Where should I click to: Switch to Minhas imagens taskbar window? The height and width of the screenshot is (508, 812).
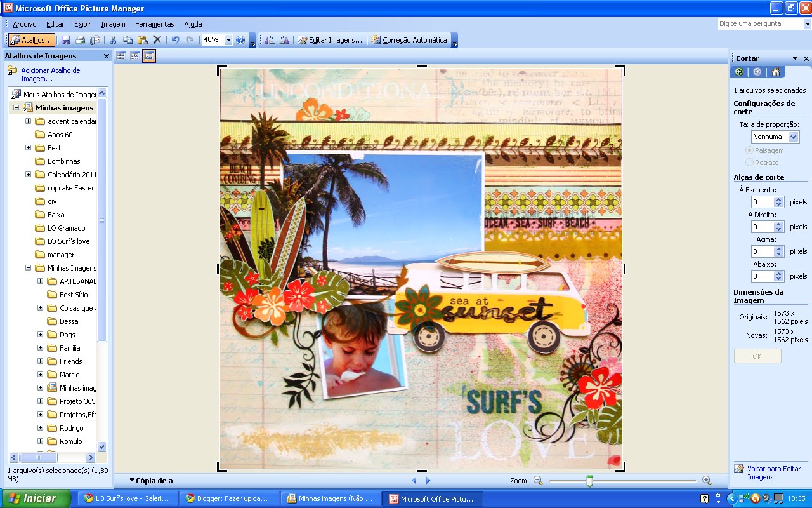[330, 498]
